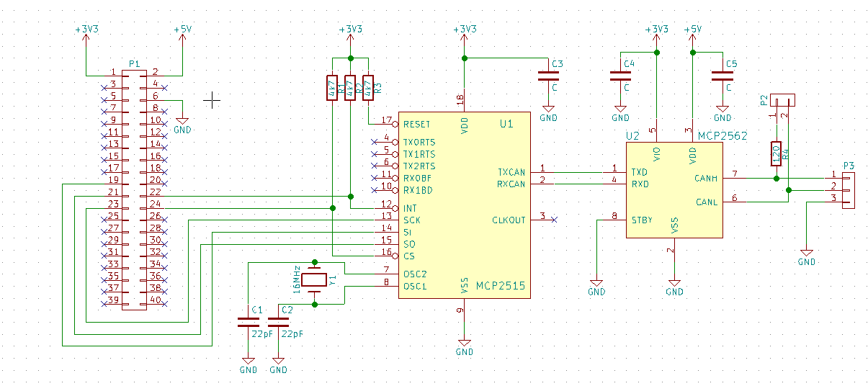Click the +5V symbol above U2 VDD pin
Image resolution: width=868 pixels, height=386 pixels.
[693, 35]
